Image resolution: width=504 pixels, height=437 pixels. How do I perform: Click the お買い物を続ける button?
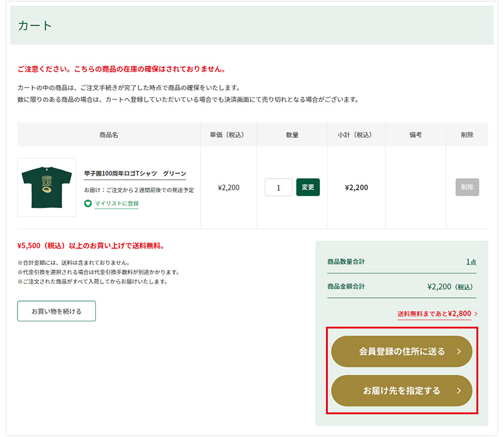click(56, 311)
